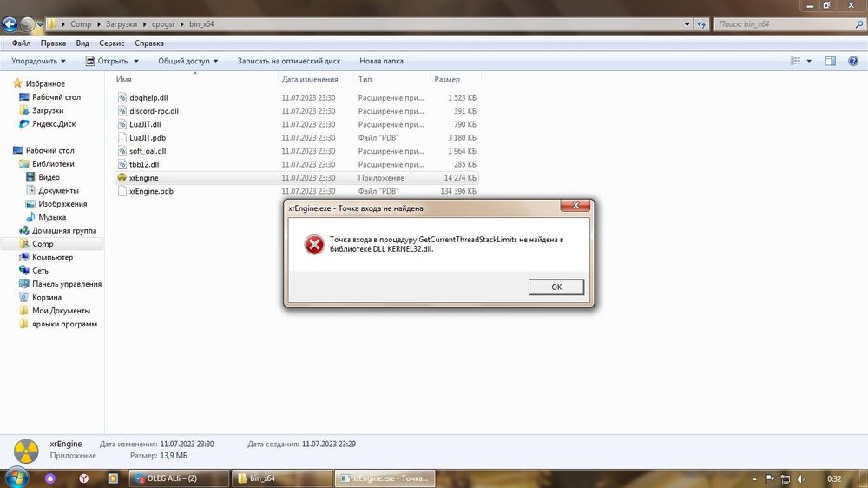Open Рабочий стол under Избранное
The image size is (868, 488).
tap(56, 97)
